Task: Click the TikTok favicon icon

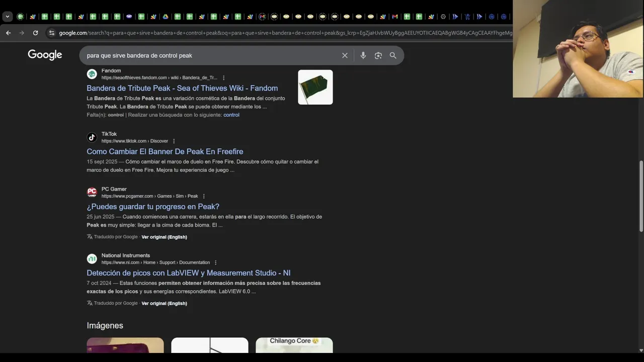Action: coord(92,137)
